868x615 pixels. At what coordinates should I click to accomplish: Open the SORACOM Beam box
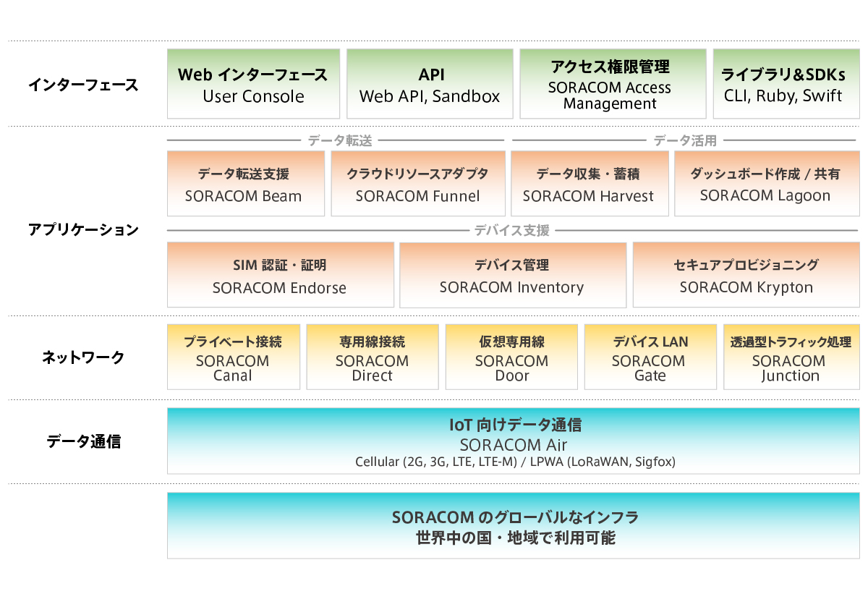click(246, 183)
